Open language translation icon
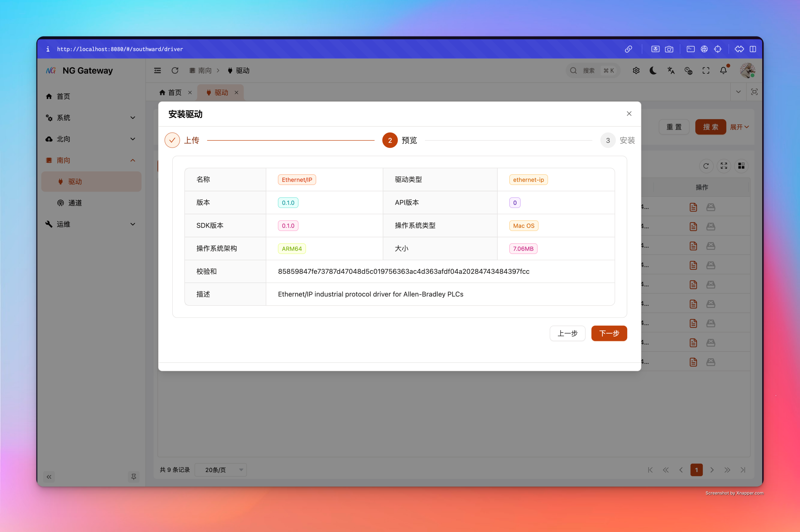Image resolution: width=800 pixels, height=532 pixels. pos(671,70)
